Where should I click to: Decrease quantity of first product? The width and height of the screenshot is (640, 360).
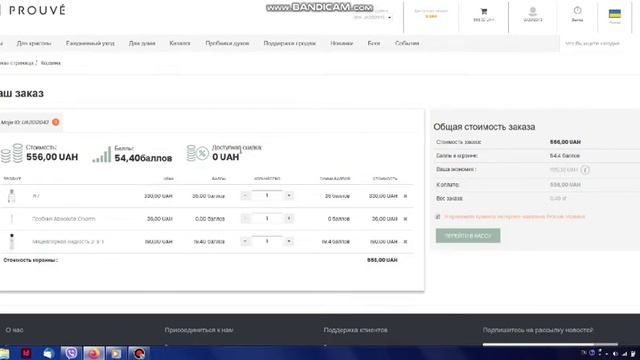245,196
